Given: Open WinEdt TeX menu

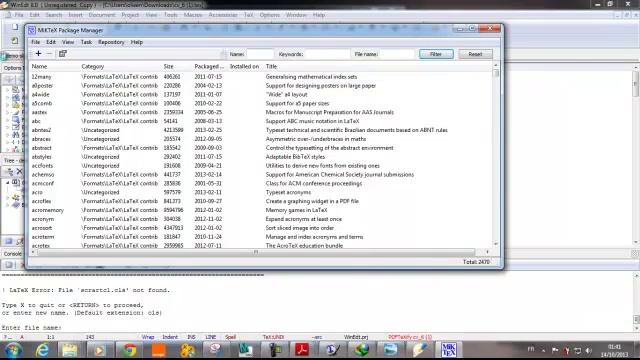Looking at the screenshot, I should (249, 15).
